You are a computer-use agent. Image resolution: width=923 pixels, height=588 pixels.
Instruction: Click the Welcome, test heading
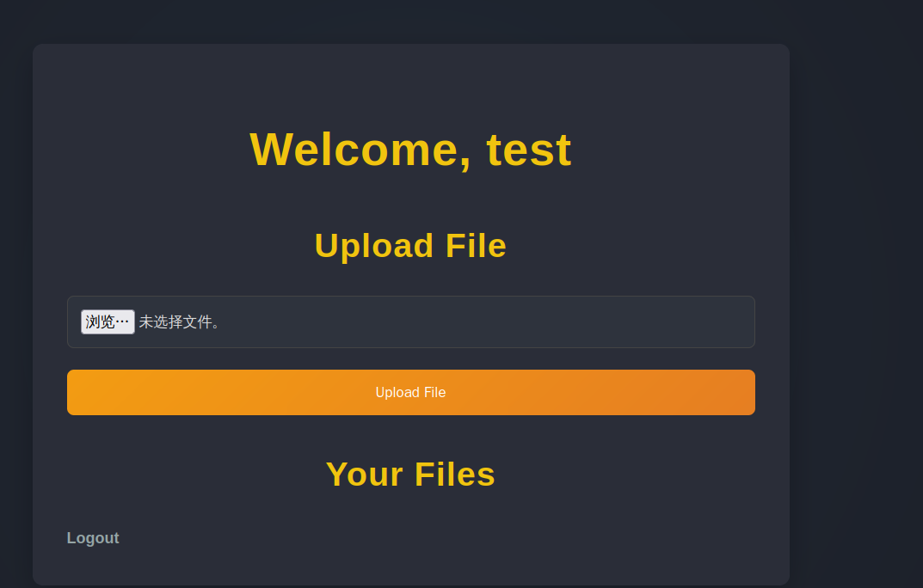click(411, 150)
